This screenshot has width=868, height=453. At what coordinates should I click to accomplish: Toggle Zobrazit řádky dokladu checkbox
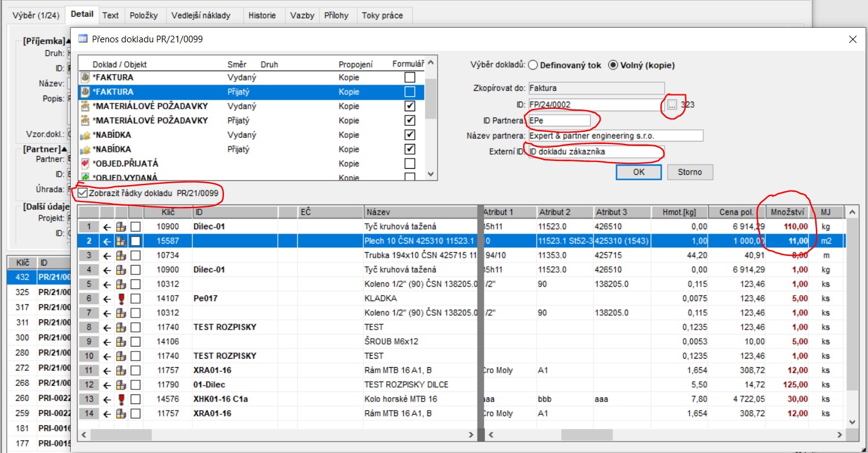(x=83, y=194)
